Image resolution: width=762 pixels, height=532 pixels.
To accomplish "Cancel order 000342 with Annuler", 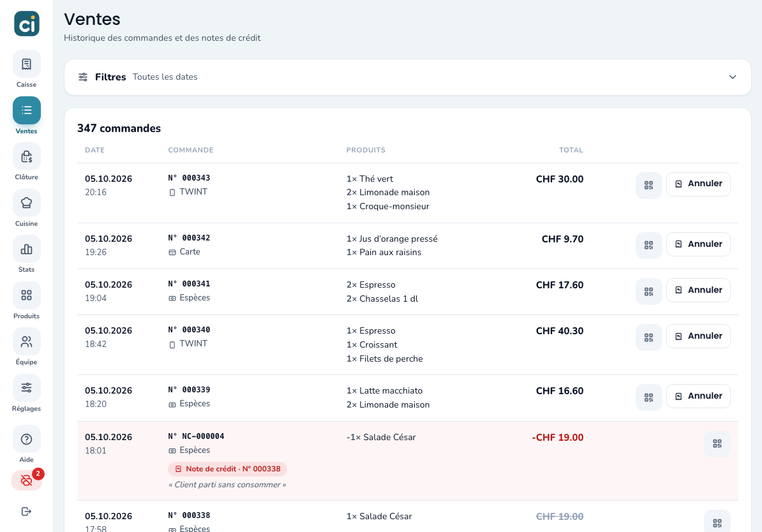I will point(698,244).
